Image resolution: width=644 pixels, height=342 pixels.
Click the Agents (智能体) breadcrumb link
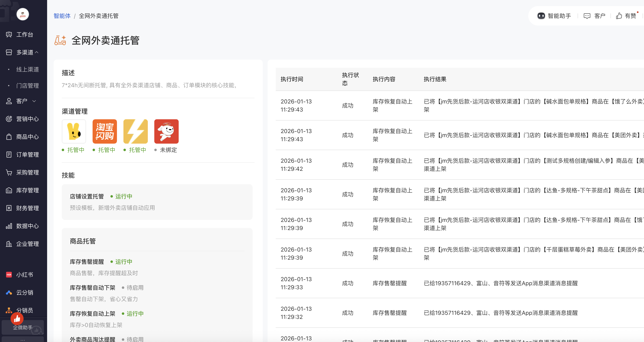pyautogui.click(x=62, y=16)
